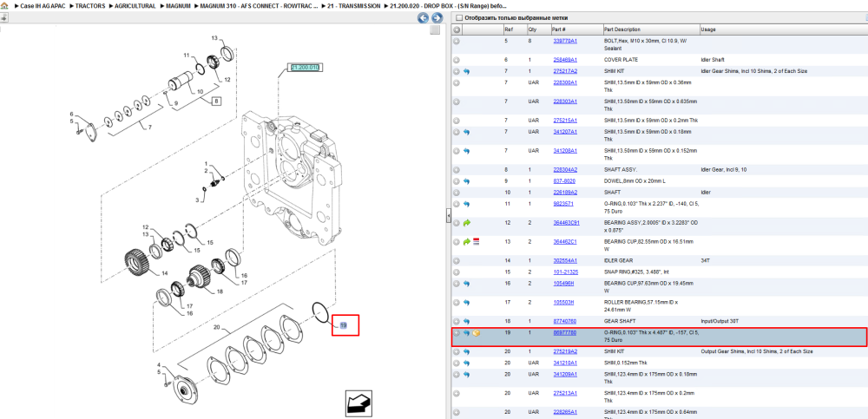Click the green arrow icon for BEARING ASSY 364463C91
Viewport: 868px width, 419px height.
tap(466, 222)
